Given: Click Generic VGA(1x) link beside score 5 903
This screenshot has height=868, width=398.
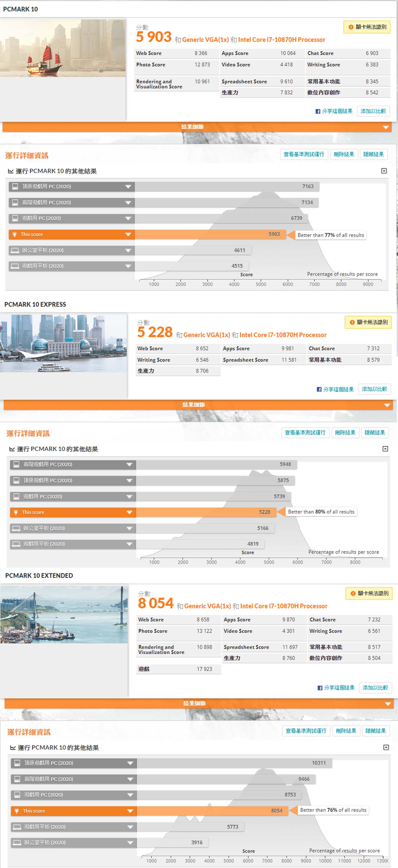Looking at the screenshot, I should point(205,40).
